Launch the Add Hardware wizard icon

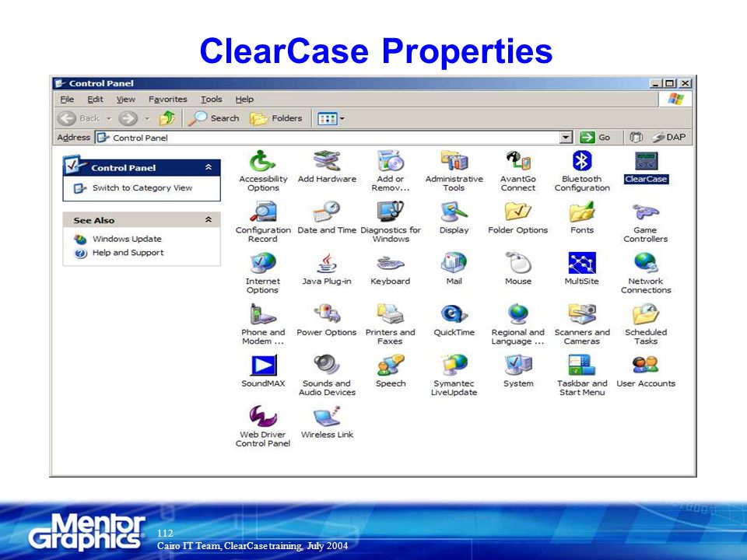pyautogui.click(x=327, y=161)
